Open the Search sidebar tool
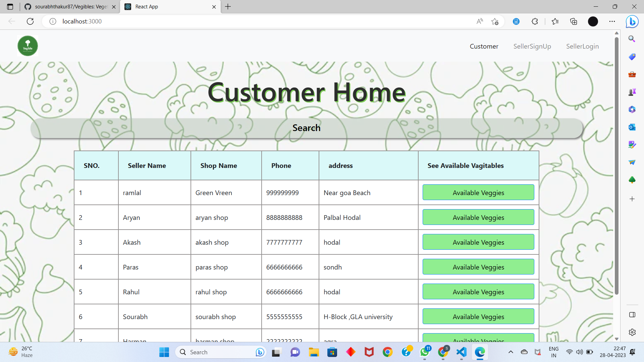Viewport: 644px width, 362px height. (632, 39)
